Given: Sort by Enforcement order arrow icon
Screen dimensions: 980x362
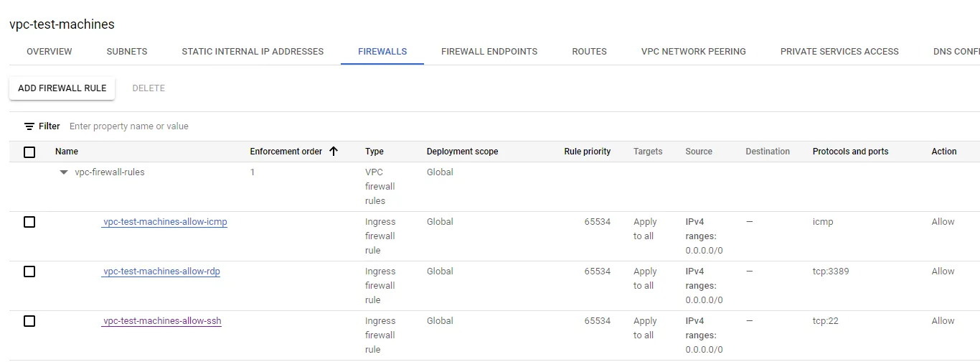Looking at the screenshot, I should (334, 152).
